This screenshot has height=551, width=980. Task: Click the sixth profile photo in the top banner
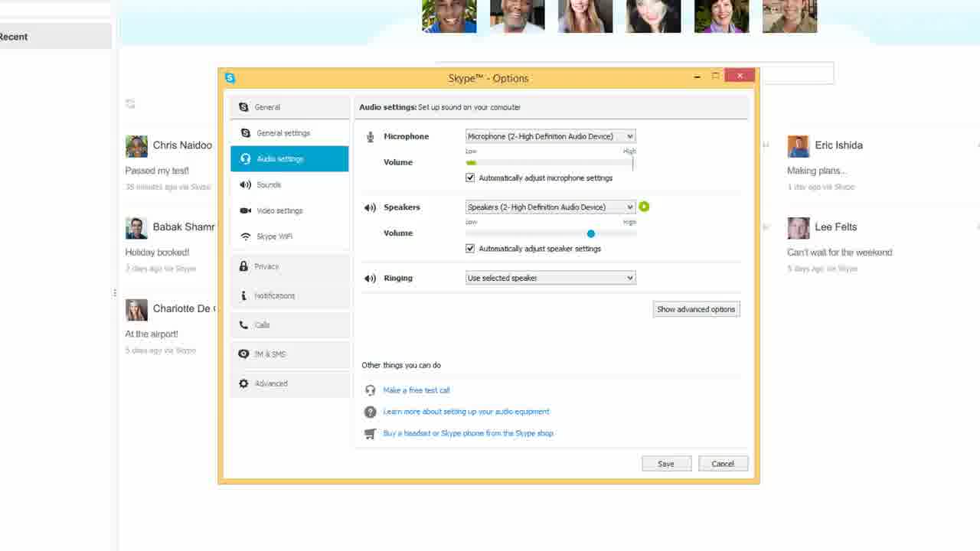[x=790, y=16]
